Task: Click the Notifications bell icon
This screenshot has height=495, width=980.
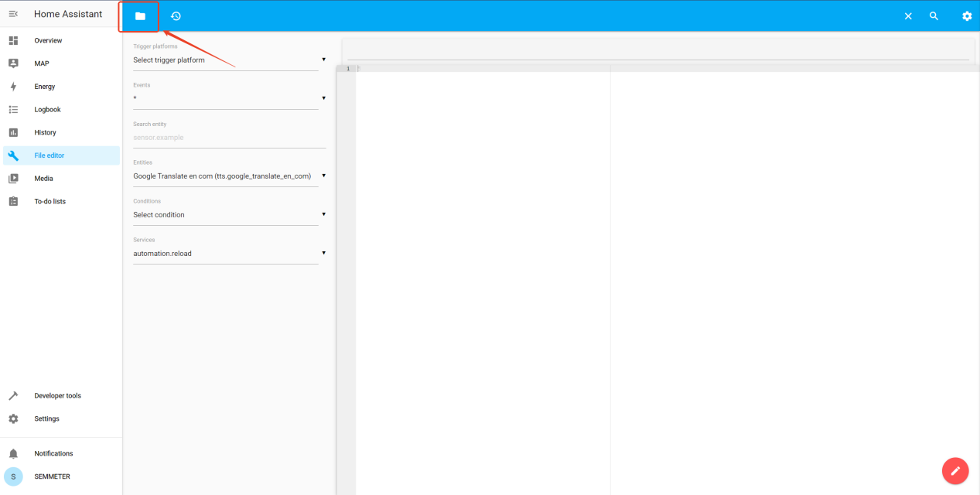Action: tap(13, 454)
